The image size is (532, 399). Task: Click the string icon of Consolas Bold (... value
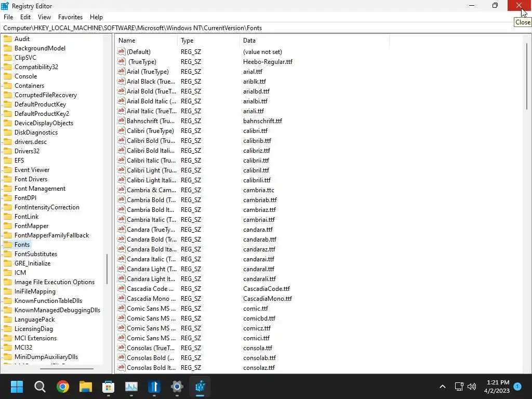point(121,357)
